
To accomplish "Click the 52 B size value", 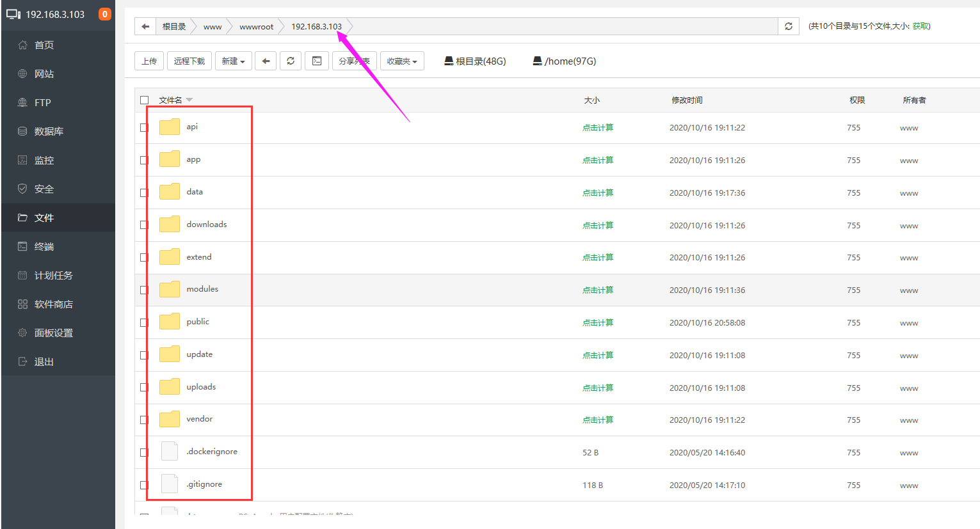I will click(x=590, y=452).
